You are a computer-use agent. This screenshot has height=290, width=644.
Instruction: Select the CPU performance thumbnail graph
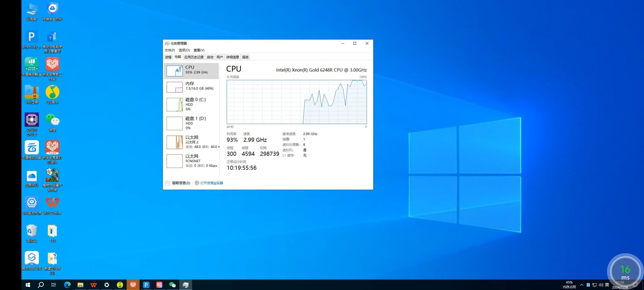(175, 71)
